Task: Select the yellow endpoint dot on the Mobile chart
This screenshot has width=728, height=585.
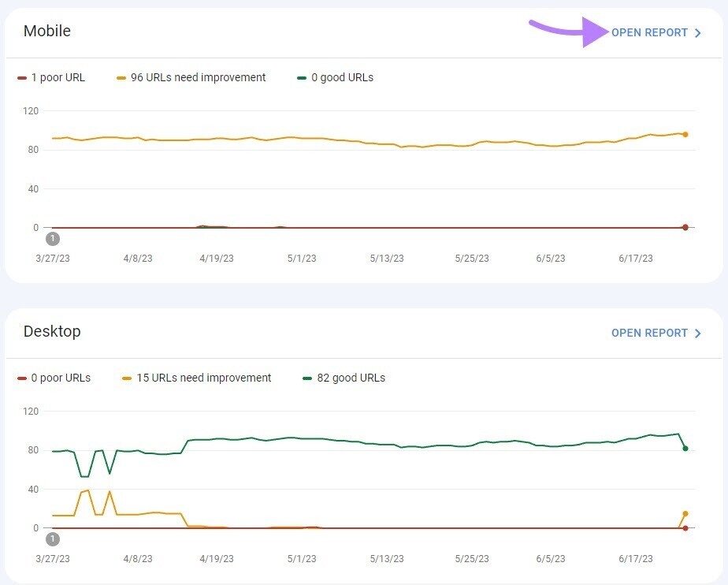Action: tap(685, 134)
